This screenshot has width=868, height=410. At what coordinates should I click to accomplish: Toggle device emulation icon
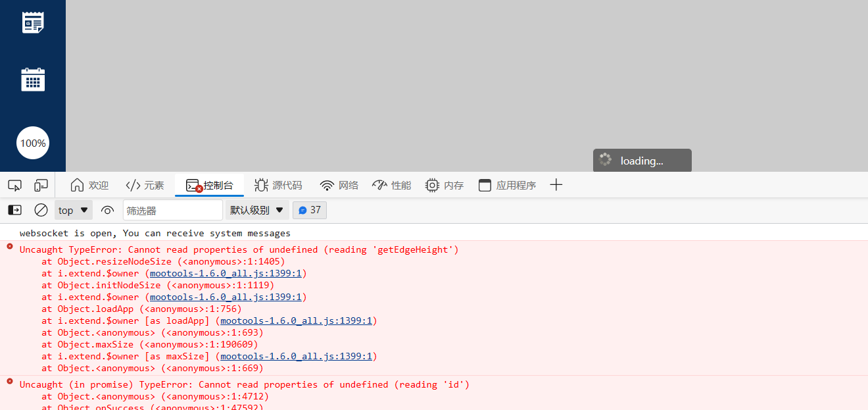41,186
